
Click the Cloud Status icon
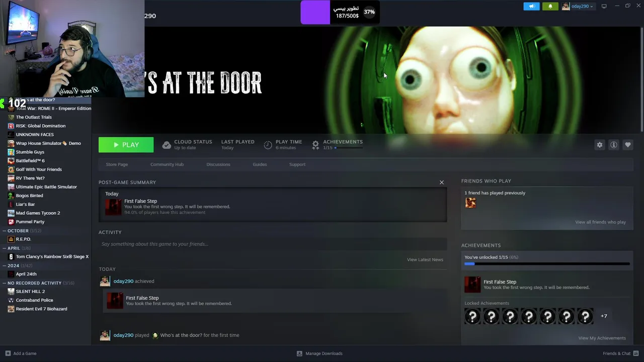click(167, 145)
